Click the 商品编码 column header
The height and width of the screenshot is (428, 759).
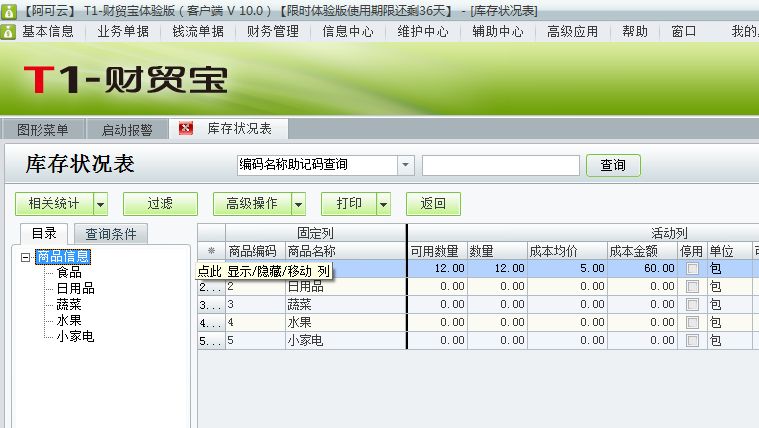point(256,251)
